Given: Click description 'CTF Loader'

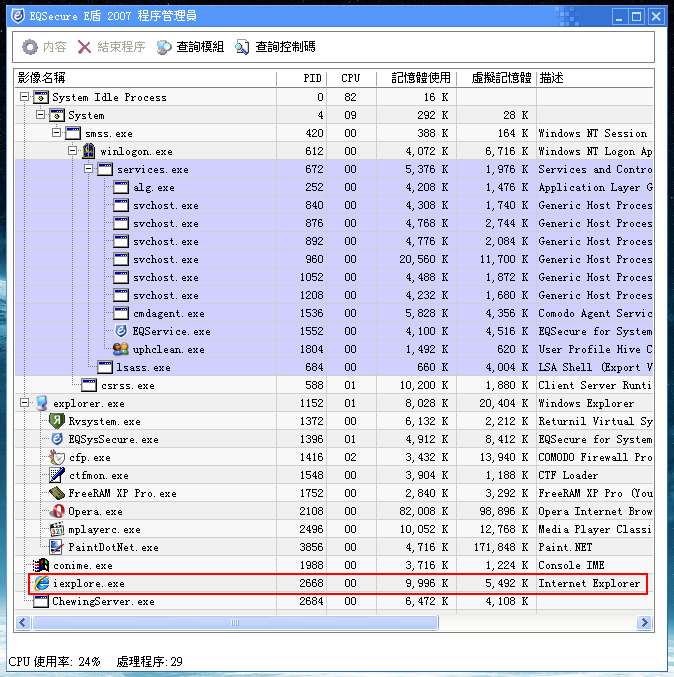Looking at the screenshot, I should 568,475.
